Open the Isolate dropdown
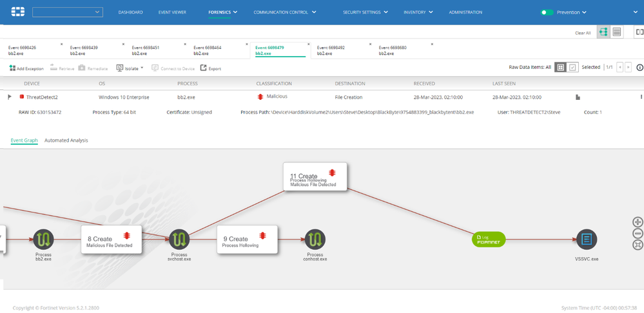 click(130, 68)
